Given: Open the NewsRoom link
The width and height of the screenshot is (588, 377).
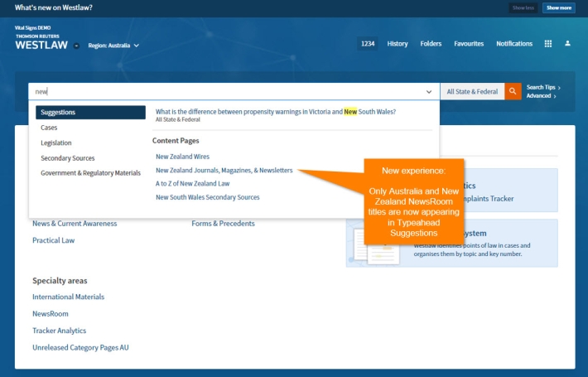Looking at the screenshot, I should [x=51, y=313].
